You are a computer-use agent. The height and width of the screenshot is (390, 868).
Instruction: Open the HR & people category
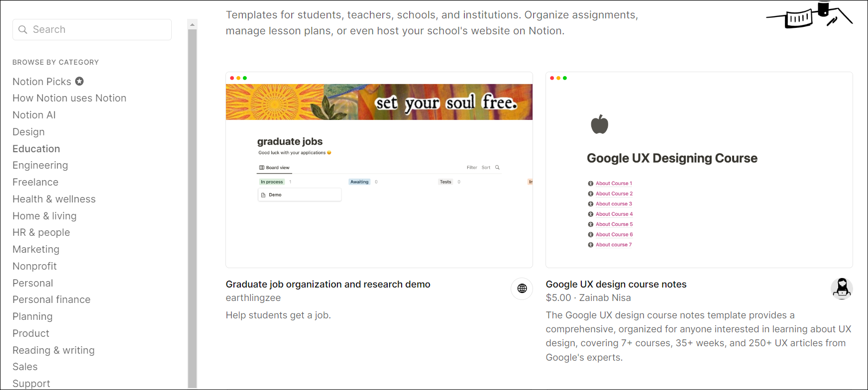coord(41,232)
